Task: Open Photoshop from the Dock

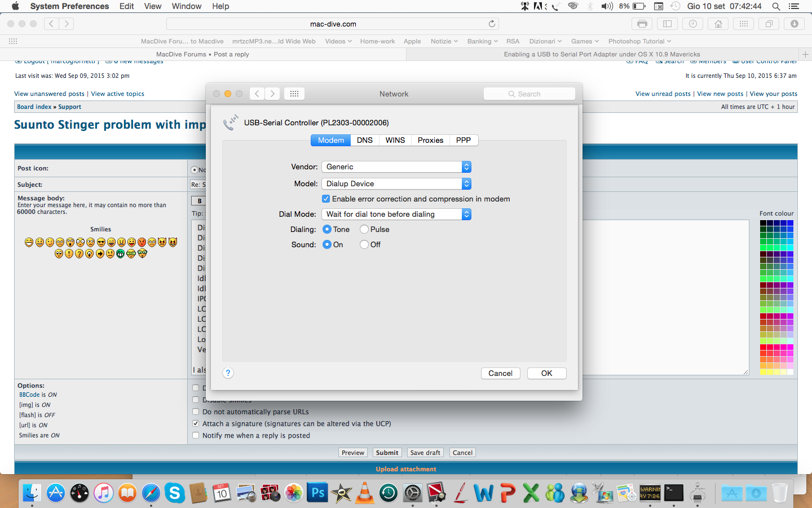Action: point(317,493)
